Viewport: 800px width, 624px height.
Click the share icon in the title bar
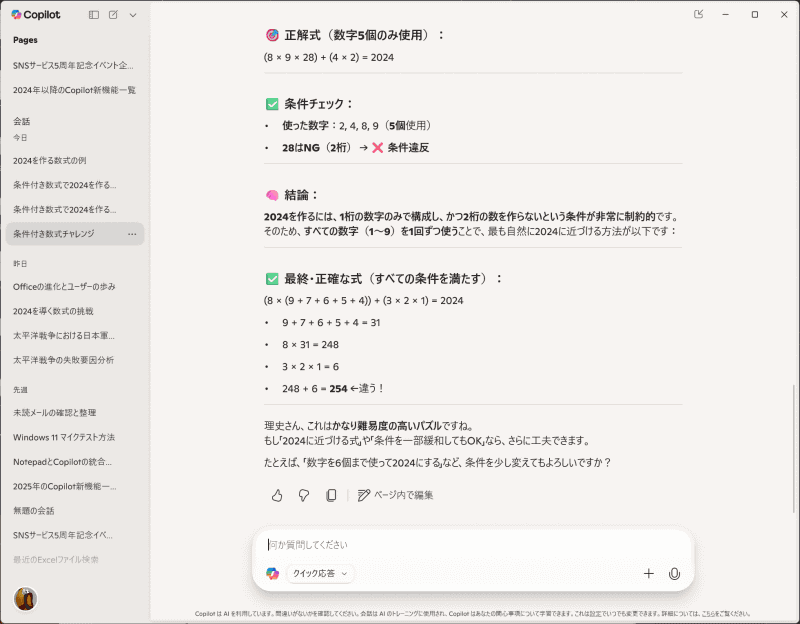pyautogui.click(x=698, y=15)
